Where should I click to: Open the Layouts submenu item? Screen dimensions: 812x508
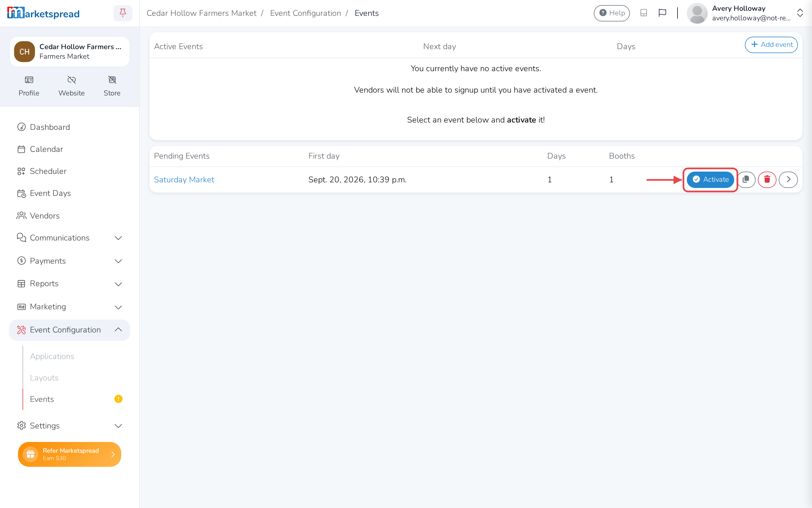[44, 378]
